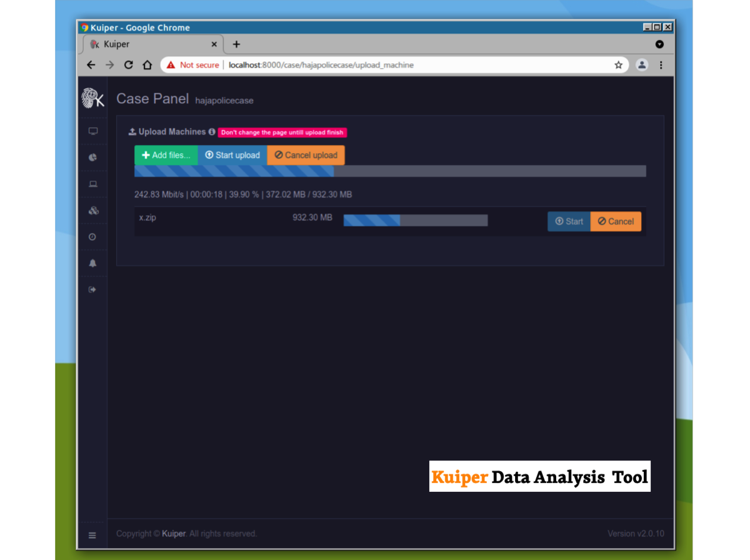Click the info icon beside Upload Machines

tap(212, 132)
